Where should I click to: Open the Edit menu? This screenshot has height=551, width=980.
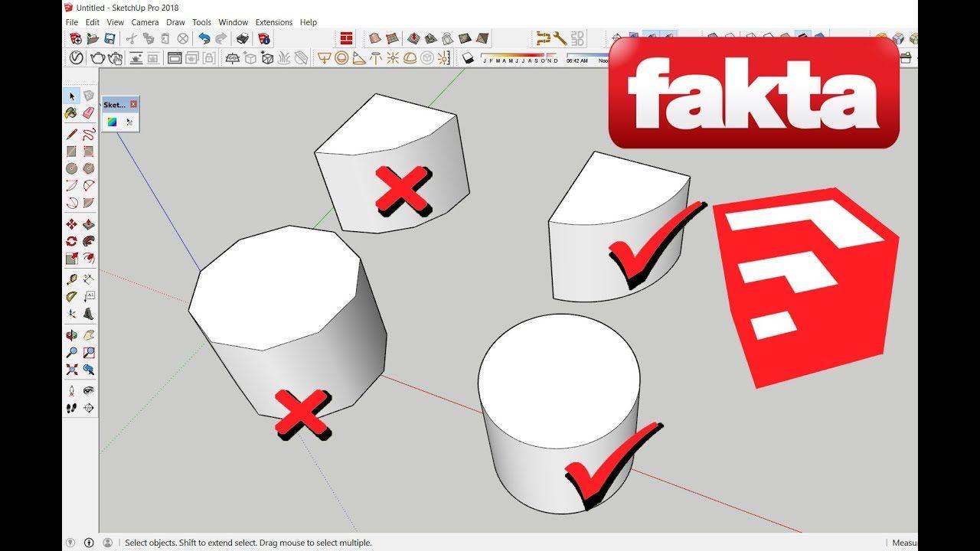tap(93, 22)
